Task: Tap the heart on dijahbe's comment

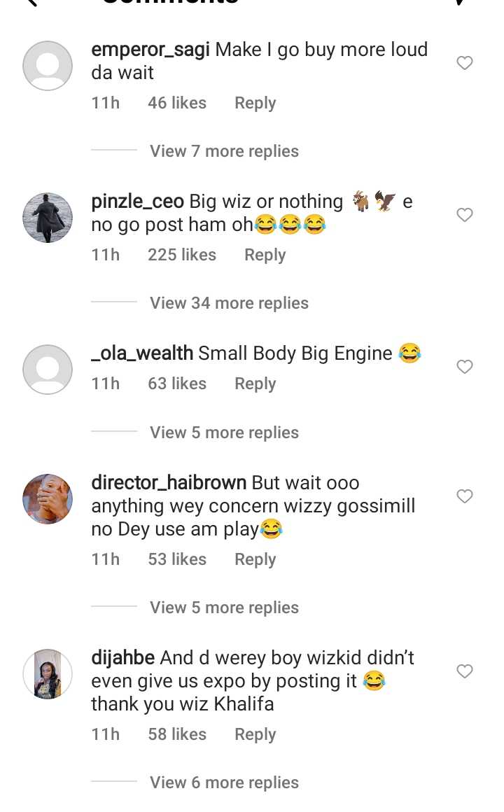Action: (x=465, y=671)
